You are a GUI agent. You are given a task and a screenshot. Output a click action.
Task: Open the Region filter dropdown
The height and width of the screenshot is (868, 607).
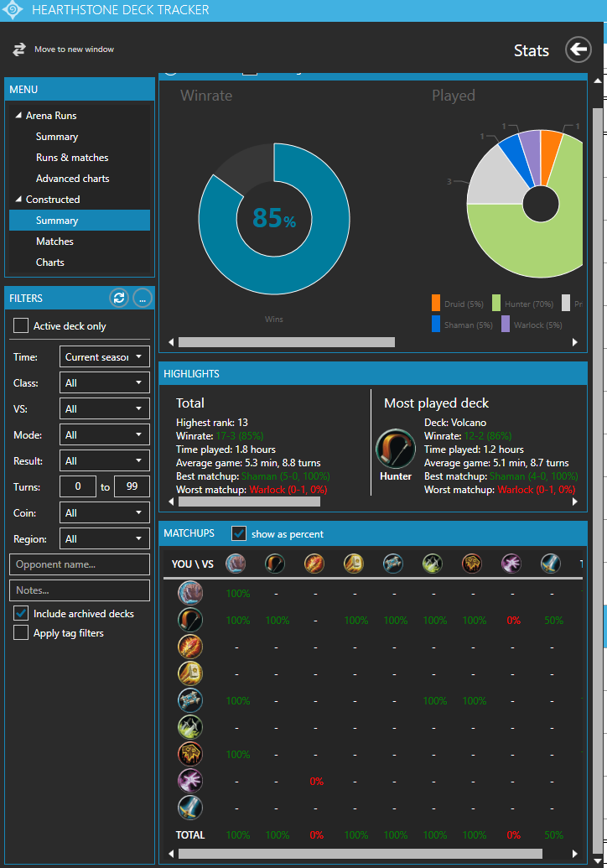105,538
